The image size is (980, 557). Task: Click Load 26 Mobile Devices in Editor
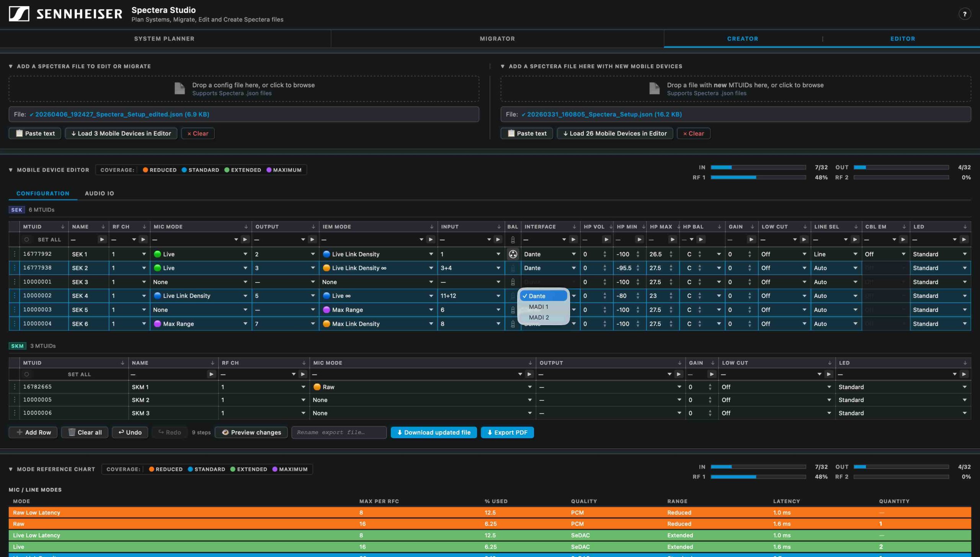click(614, 134)
